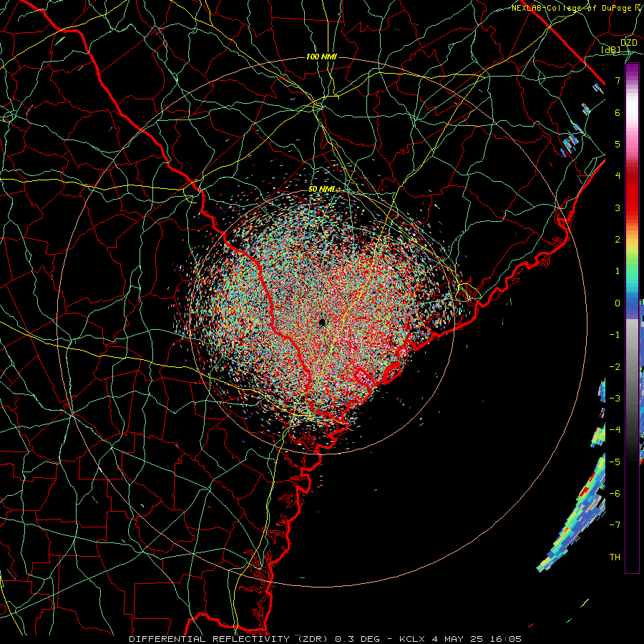Click the -1 value on color scale
The width and height of the screenshot is (644, 644).
click(x=615, y=335)
